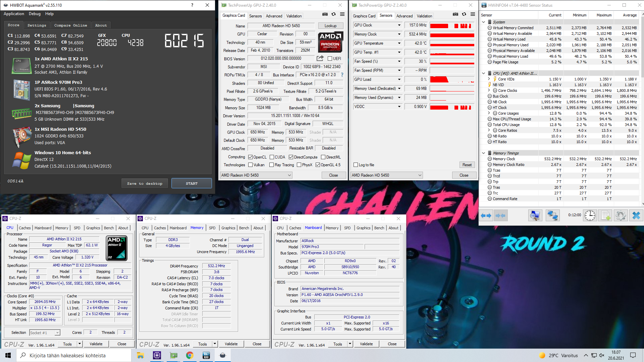Click refresh icon in GPU-Z Sensors window
This screenshot has width=644, height=362.
[464, 14]
